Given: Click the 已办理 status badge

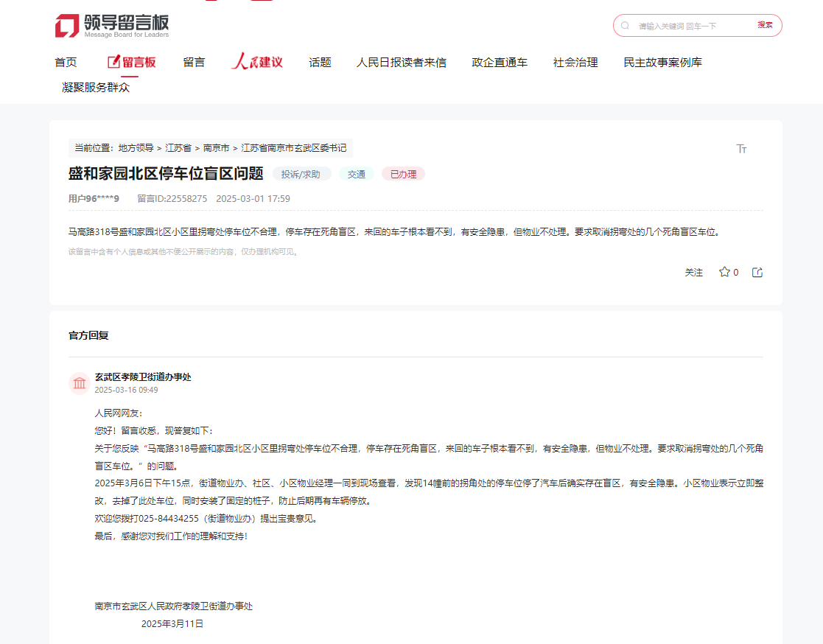Looking at the screenshot, I should click(x=402, y=174).
